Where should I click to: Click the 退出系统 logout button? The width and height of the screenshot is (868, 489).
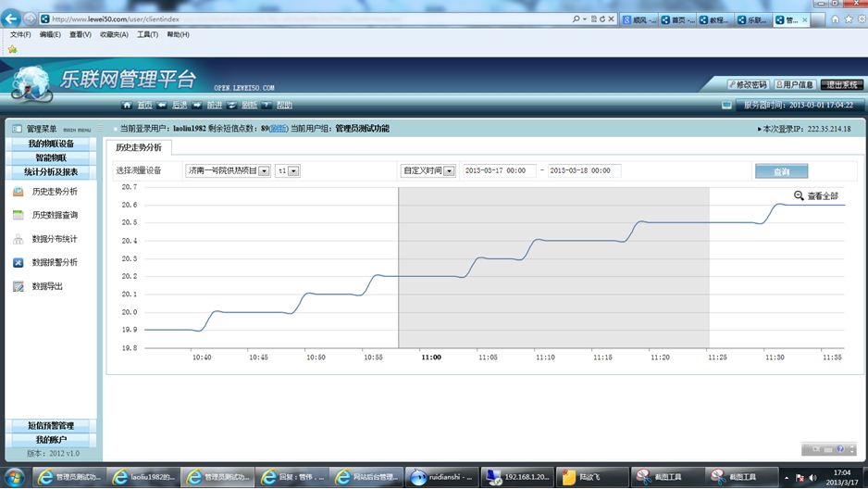(x=842, y=84)
